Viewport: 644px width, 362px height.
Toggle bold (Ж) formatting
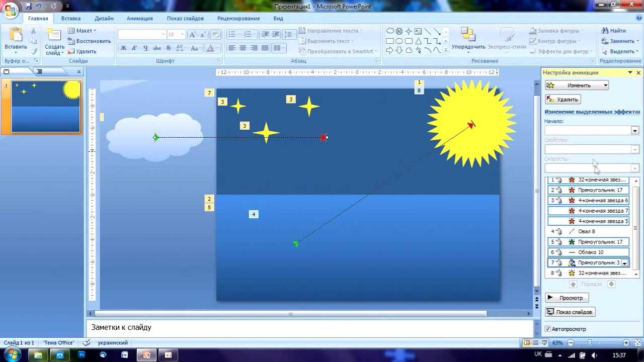pos(123,48)
